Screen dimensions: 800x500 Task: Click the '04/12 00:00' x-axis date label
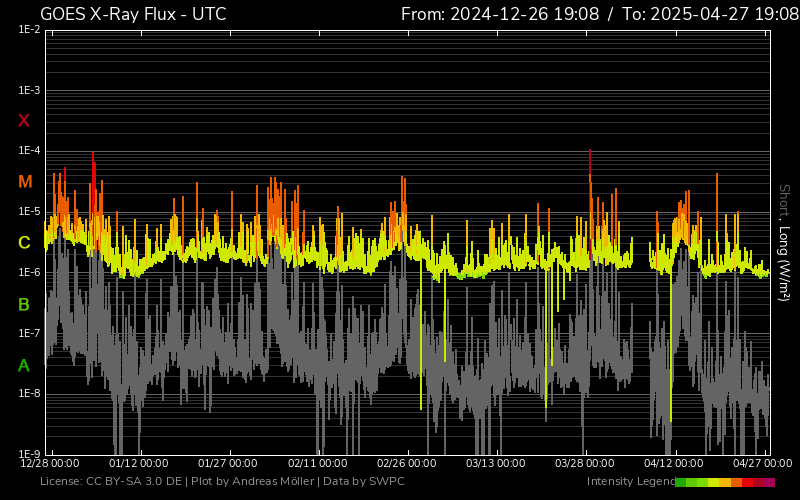point(673,463)
